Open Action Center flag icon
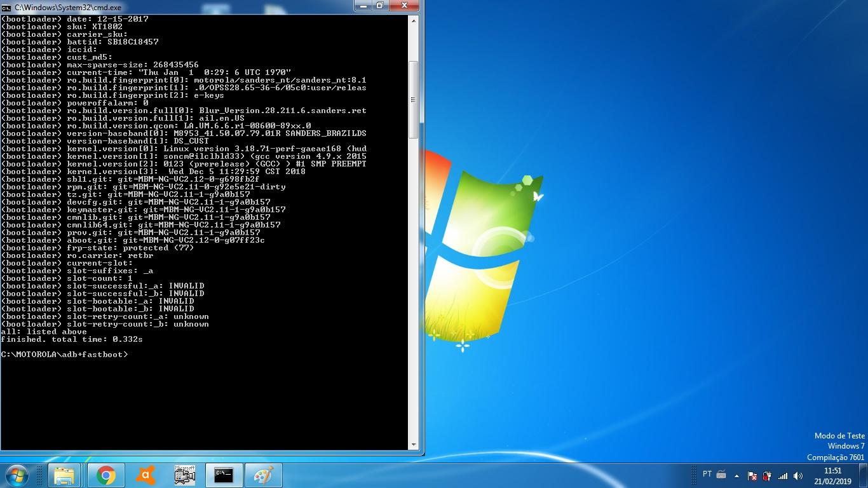 point(752,475)
